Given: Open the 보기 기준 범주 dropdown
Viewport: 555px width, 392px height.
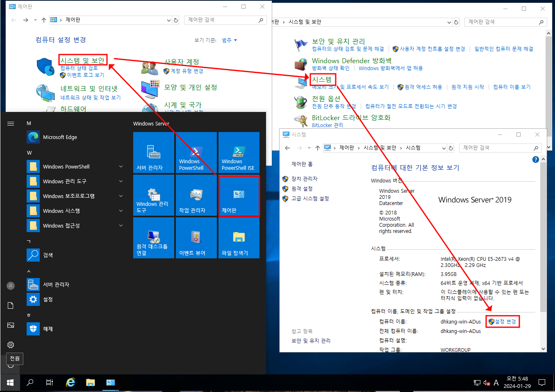Looking at the screenshot, I should pyautogui.click(x=230, y=40).
